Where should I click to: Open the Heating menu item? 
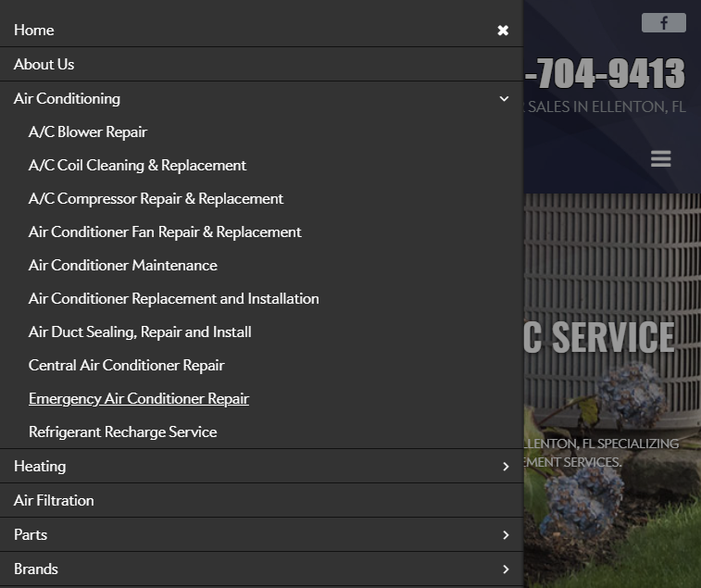(40, 466)
